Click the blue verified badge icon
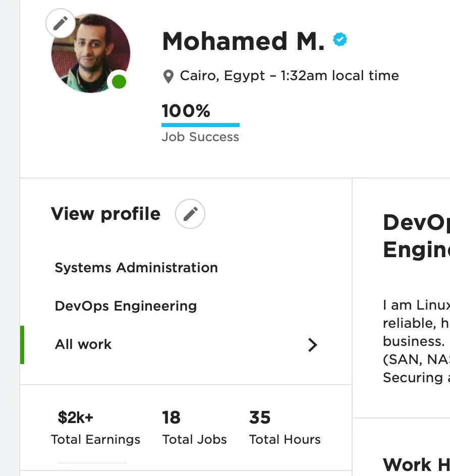 pos(340,40)
